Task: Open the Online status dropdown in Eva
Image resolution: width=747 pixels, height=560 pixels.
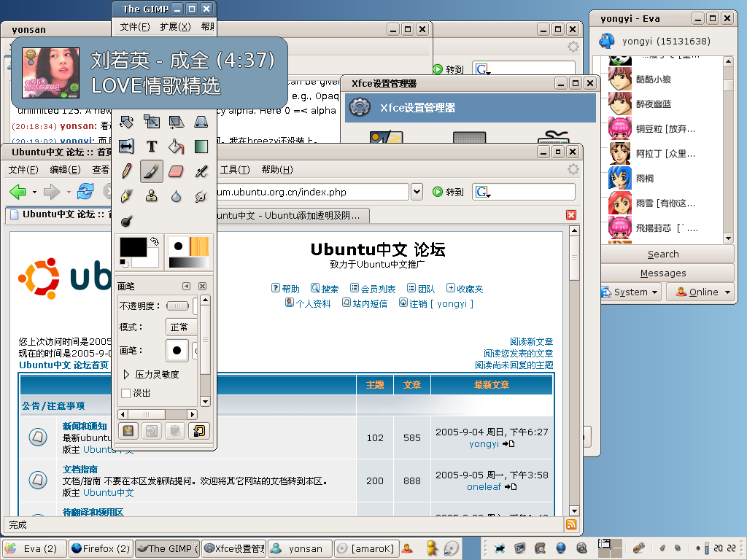Action: pyautogui.click(x=700, y=292)
